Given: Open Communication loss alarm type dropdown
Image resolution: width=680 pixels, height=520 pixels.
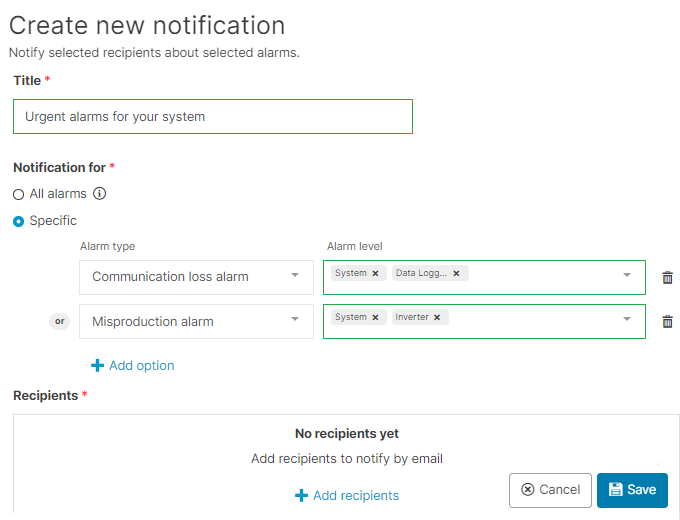Looking at the screenshot, I should (x=295, y=277).
